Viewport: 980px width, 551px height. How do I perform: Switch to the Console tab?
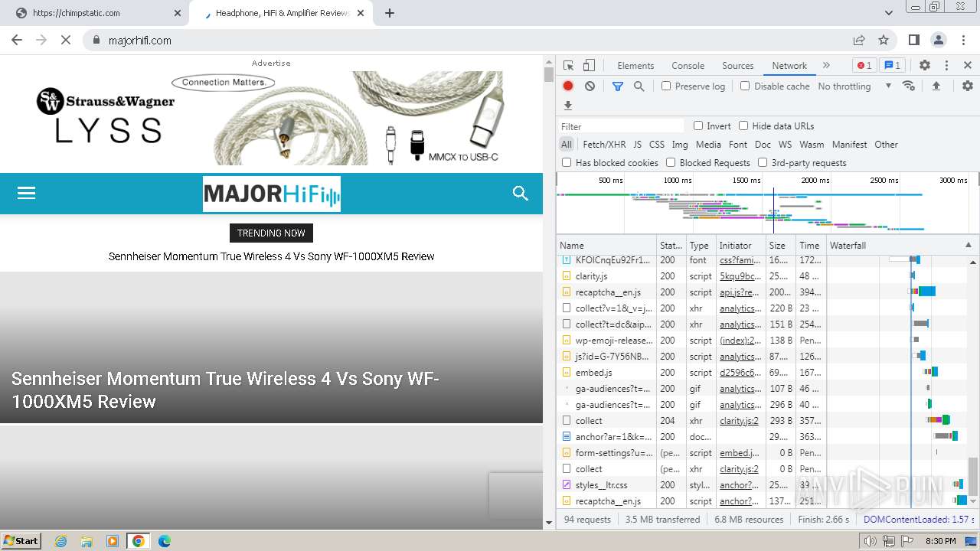tap(688, 66)
